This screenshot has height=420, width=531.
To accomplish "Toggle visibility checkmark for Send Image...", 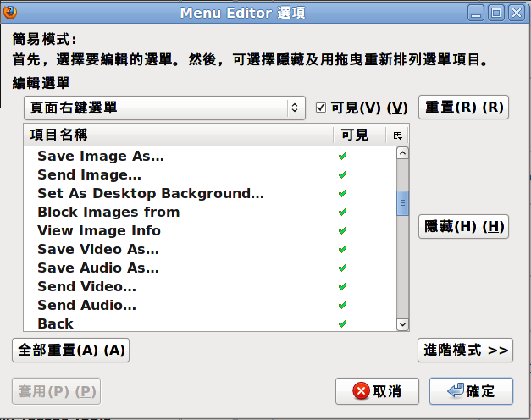I will [x=342, y=174].
